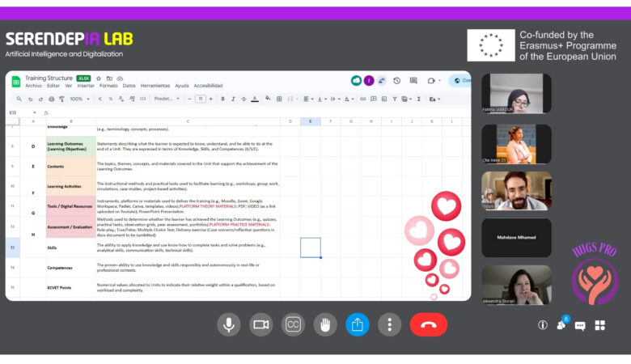Toggle bold formatting

[x=222, y=99]
